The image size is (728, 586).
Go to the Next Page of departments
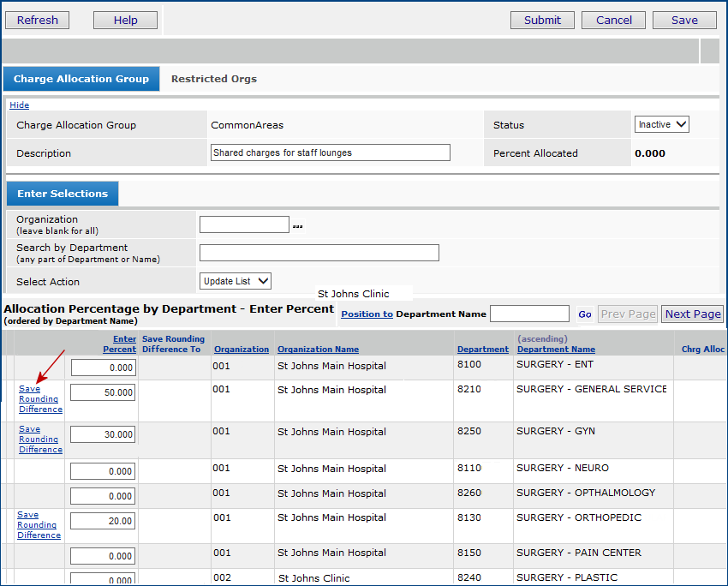[x=692, y=314]
